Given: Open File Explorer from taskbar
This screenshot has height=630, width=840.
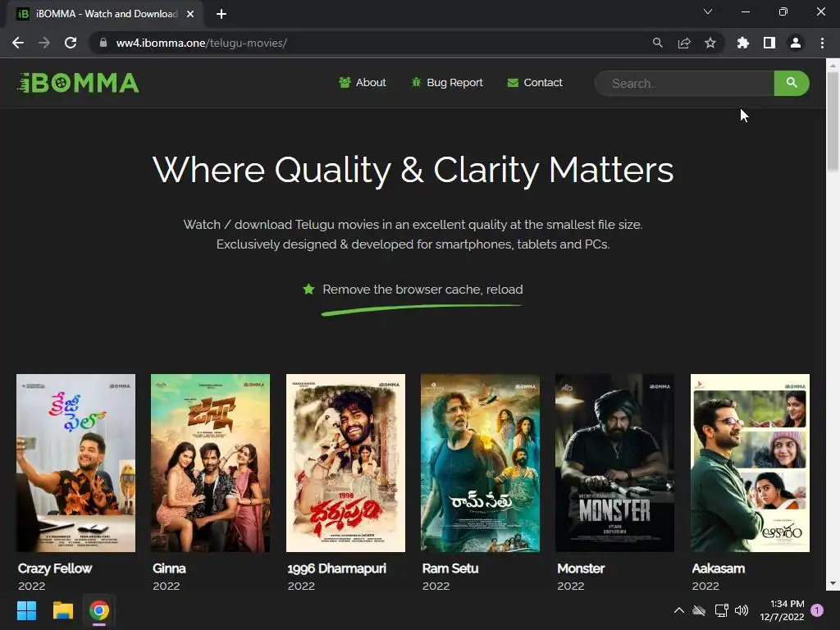Looking at the screenshot, I should 62,610.
